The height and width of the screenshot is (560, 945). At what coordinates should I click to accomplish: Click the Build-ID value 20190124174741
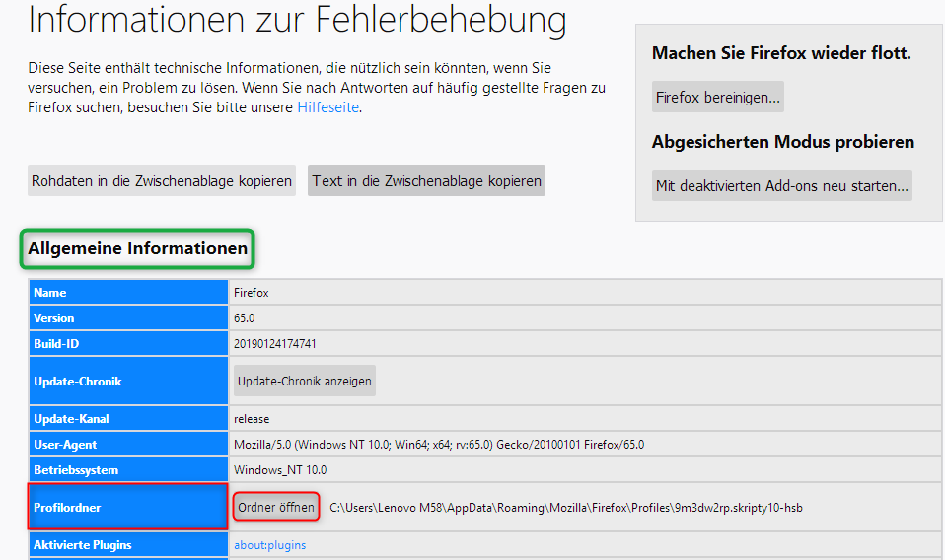click(275, 344)
